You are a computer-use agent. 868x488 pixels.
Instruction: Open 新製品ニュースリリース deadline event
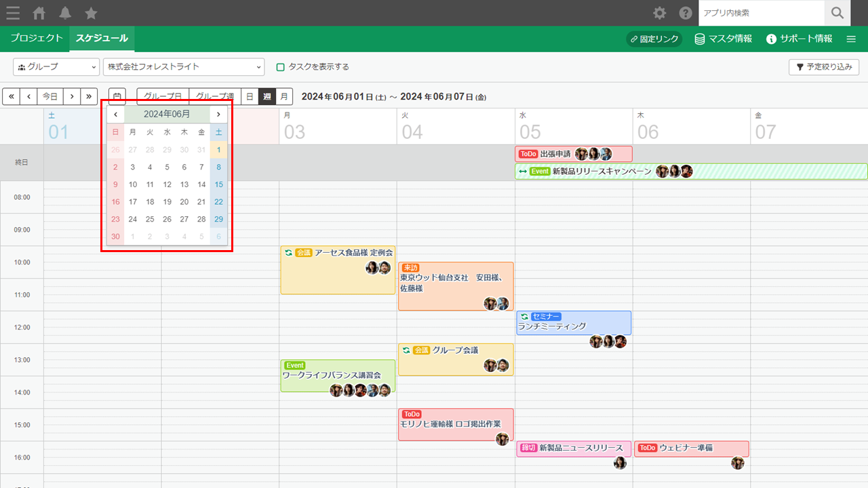pyautogui.click(x=574, y=449)
